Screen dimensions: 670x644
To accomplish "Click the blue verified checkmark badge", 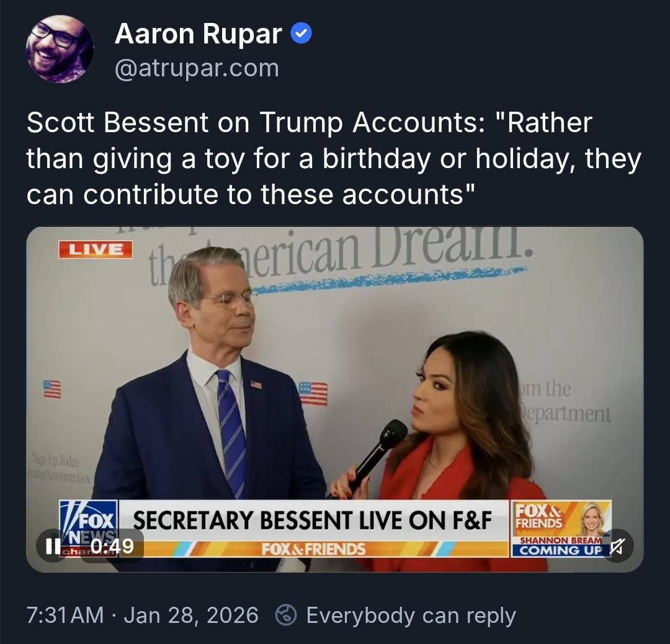I will (x=301, y=34).
